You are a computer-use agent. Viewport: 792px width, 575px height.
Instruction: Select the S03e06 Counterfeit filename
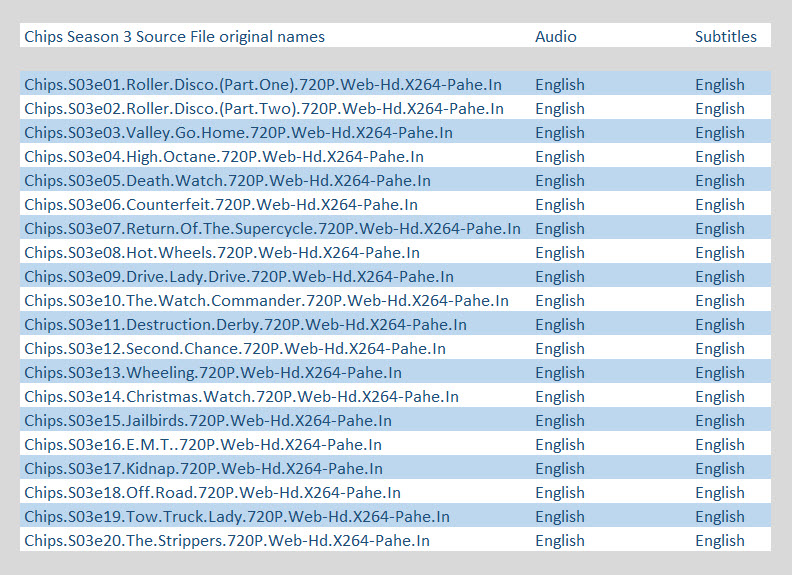221,205
